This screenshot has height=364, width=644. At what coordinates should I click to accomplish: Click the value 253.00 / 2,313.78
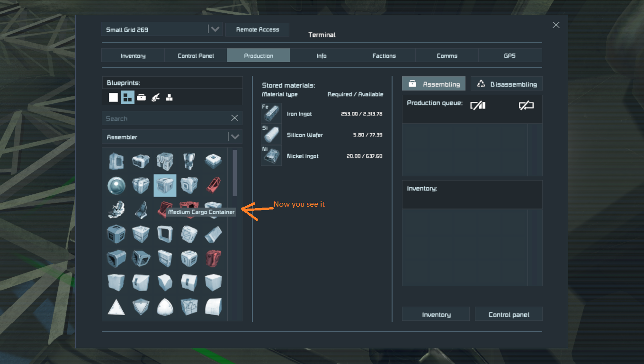click(x=361, y=114)
